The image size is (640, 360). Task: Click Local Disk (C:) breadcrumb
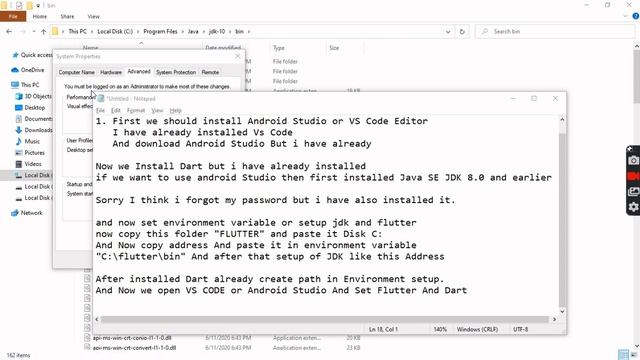tap(115, 31)
